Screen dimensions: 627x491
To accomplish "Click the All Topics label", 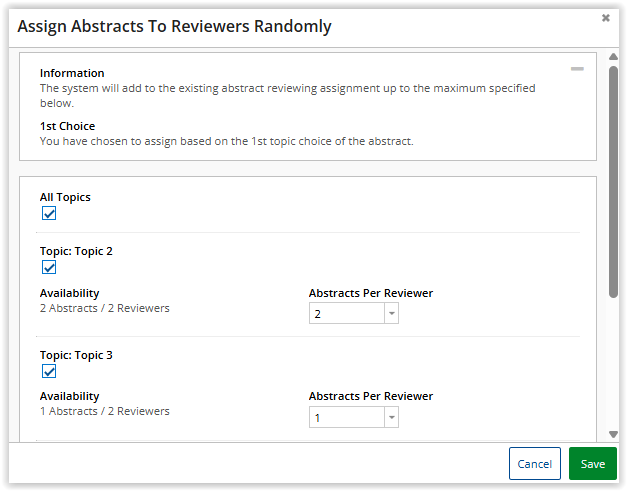I will [x=65, y=197].
